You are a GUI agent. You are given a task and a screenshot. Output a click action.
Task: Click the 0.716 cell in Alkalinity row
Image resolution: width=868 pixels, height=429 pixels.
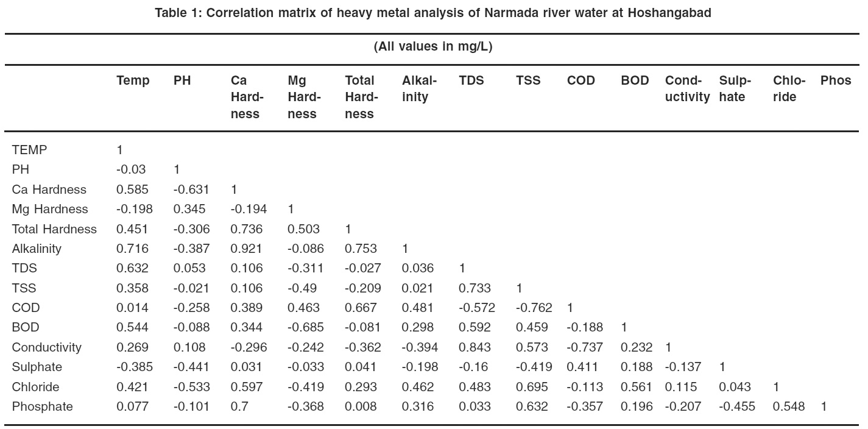[132, 249]
